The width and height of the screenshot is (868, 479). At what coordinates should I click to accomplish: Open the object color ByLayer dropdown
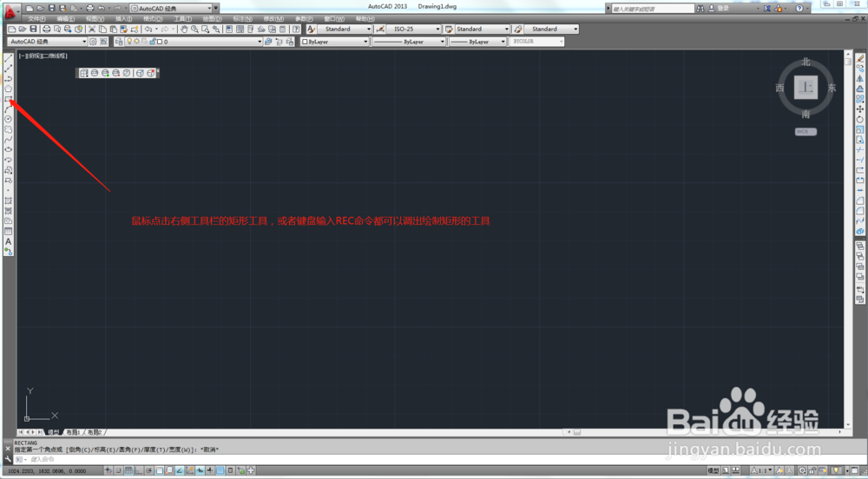334,42
